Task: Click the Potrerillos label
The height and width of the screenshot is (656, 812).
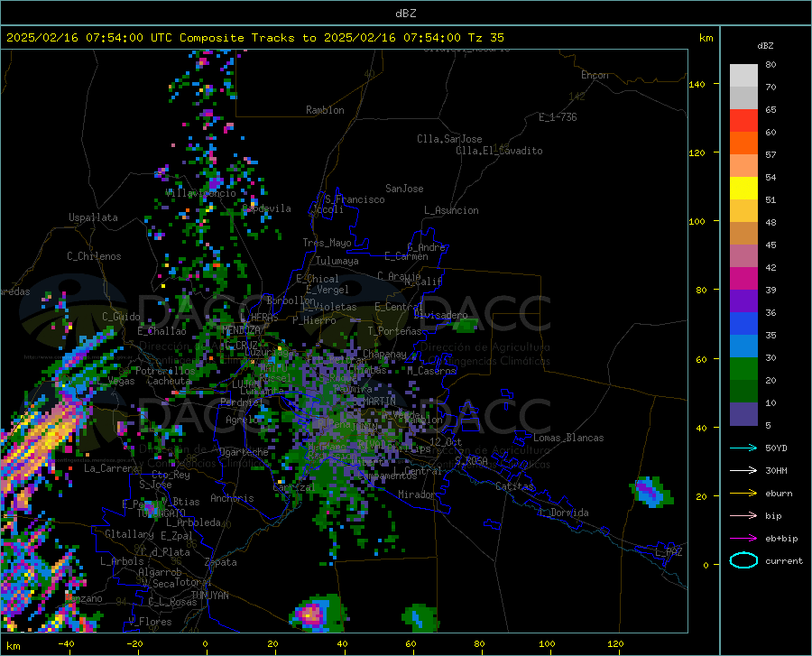Action: coord(165,371)
